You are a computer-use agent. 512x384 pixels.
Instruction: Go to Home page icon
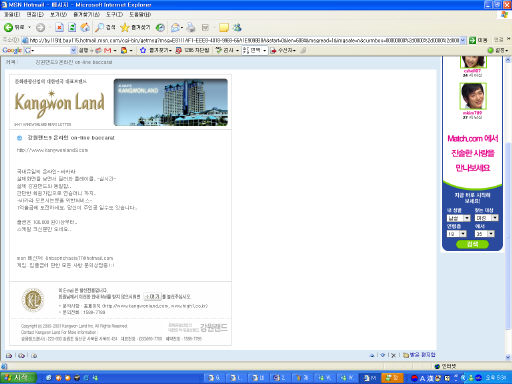tap(85, 28)
